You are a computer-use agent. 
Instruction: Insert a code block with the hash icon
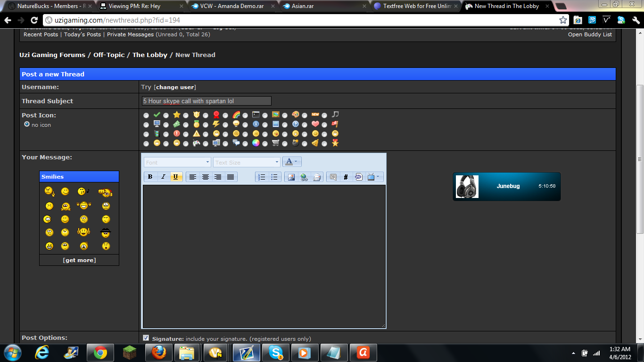point(346,177)
